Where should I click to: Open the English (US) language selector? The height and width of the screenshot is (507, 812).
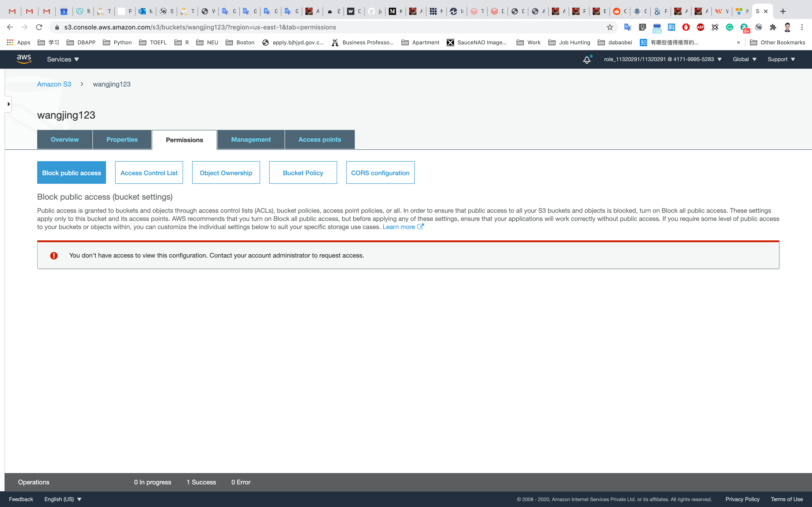pos(63,499)
